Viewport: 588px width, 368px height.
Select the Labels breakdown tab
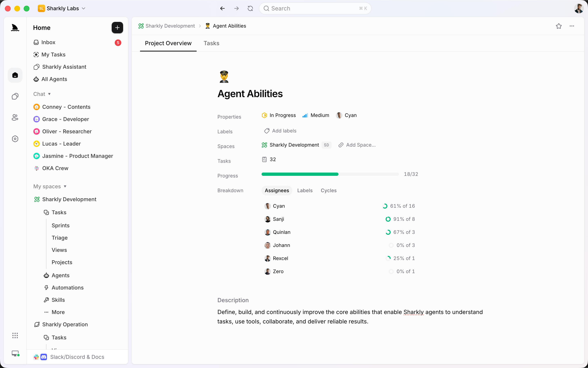pyautogui.click(x=305, y=191)
